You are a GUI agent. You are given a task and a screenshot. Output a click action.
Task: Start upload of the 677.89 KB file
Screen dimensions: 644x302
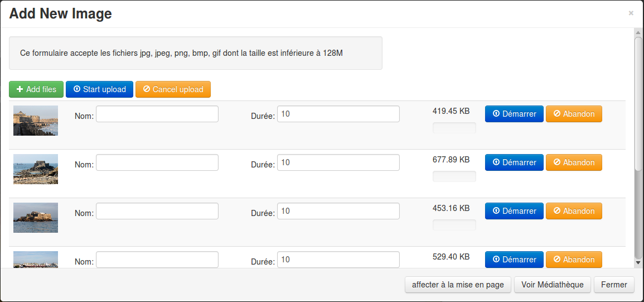click(514, 162)
